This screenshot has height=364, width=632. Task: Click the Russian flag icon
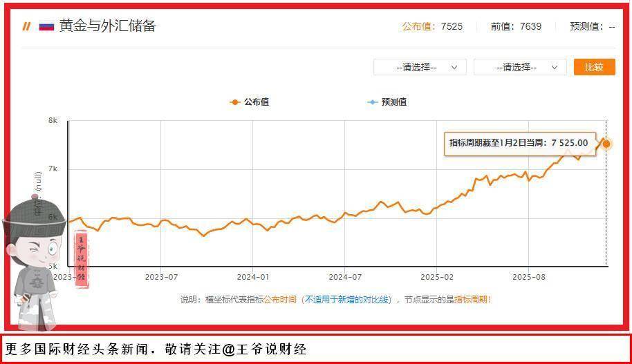pos(46,26)
